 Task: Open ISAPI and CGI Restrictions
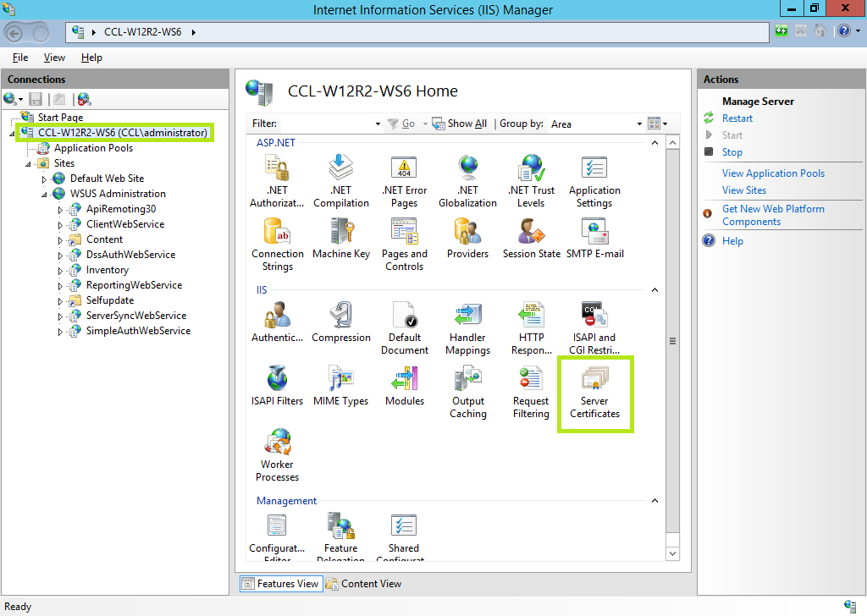point(594,328)
